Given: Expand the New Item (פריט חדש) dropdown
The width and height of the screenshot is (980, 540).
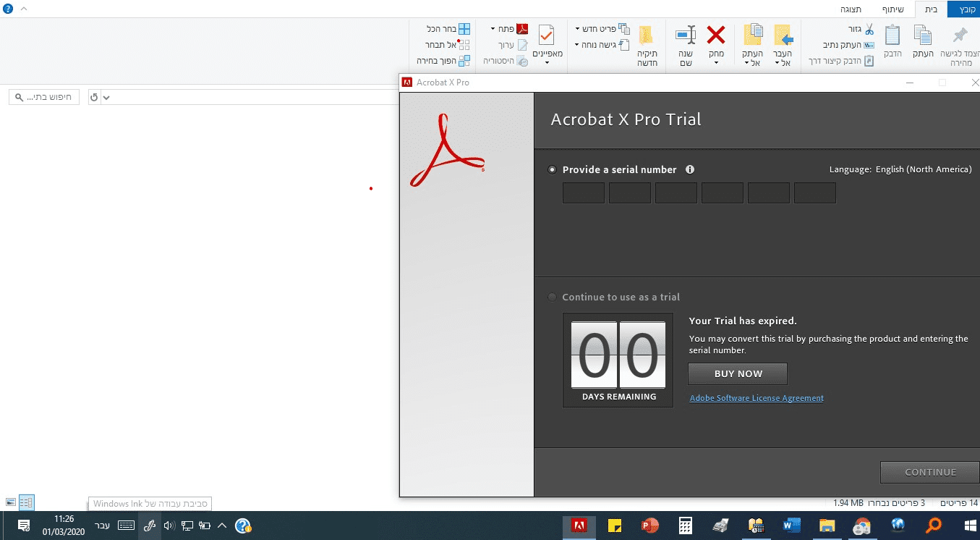Looking at the screenshot, I should 578,29.
